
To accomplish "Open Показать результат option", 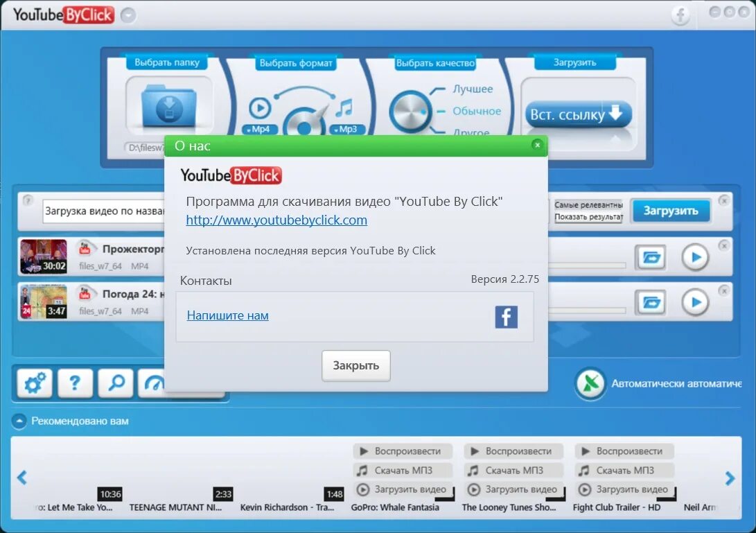I will (x=588, y=217).
